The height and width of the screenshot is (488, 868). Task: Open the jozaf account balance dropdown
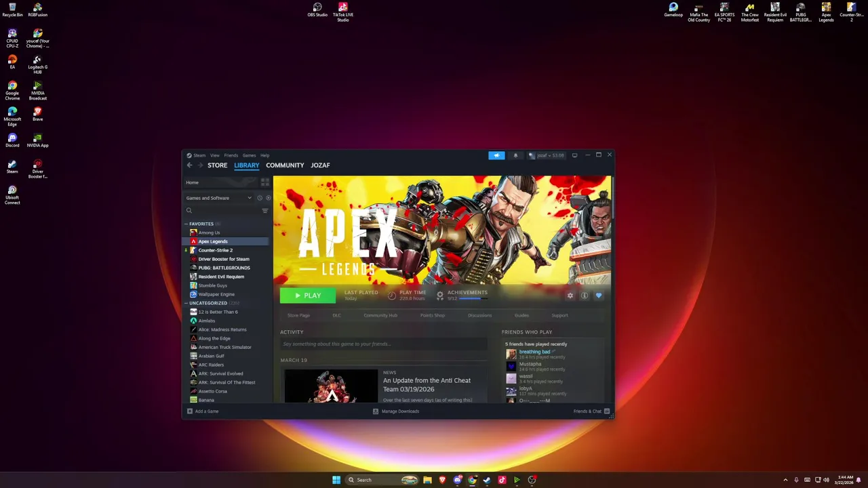click(547, 155)
